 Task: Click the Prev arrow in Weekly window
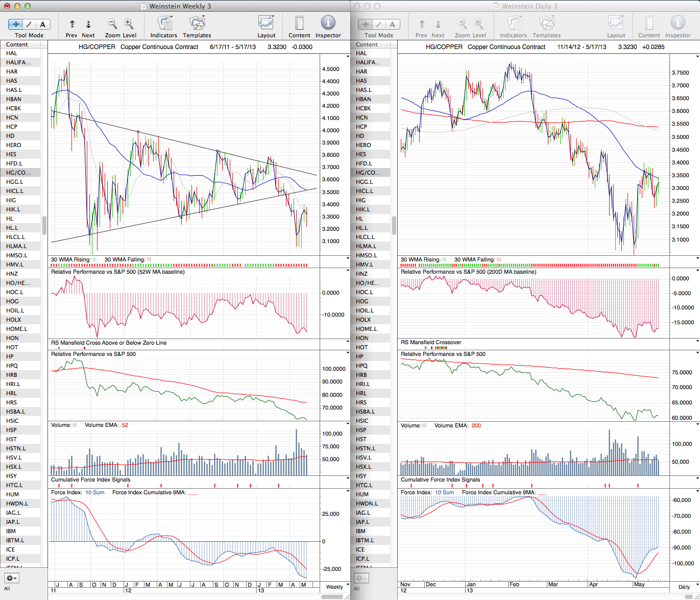coord(72,25)
